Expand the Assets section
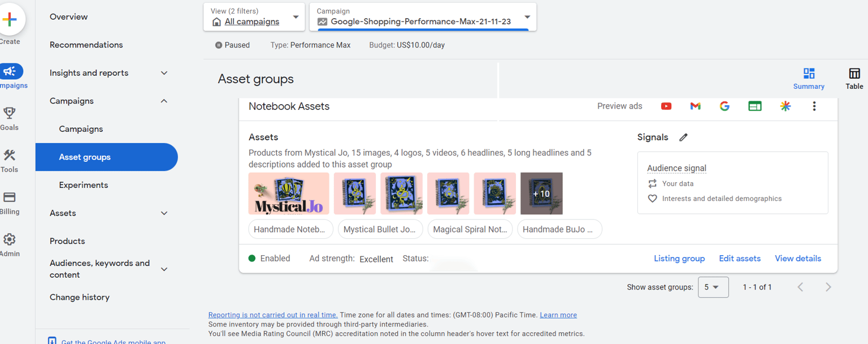 pos(164,213)
